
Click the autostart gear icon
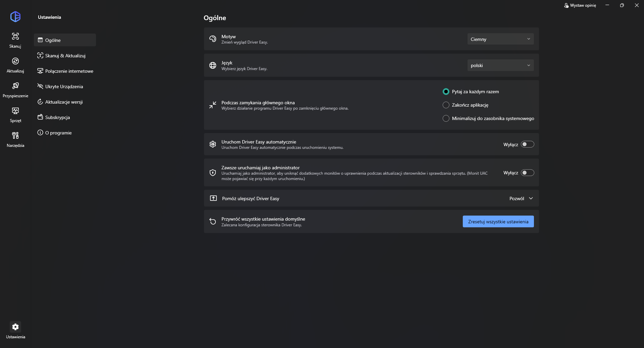(213, 144)
